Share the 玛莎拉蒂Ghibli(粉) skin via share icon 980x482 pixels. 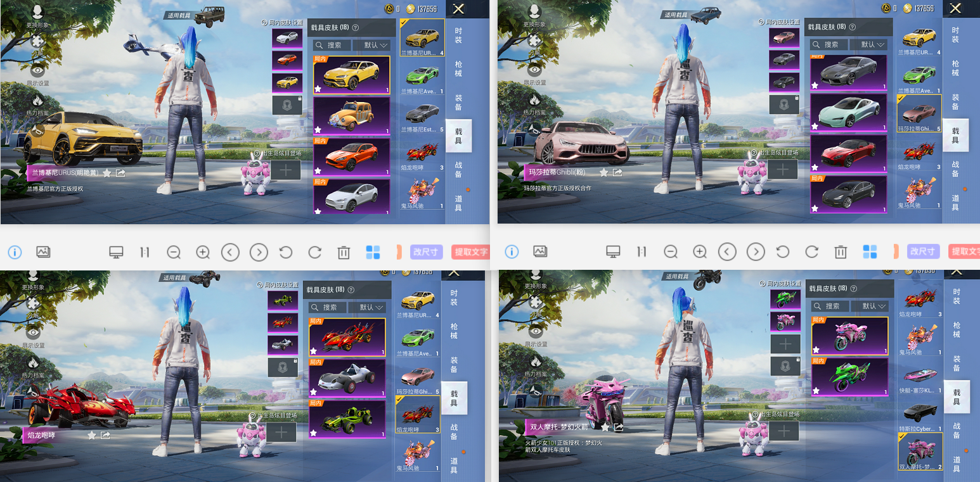[617, 172]
